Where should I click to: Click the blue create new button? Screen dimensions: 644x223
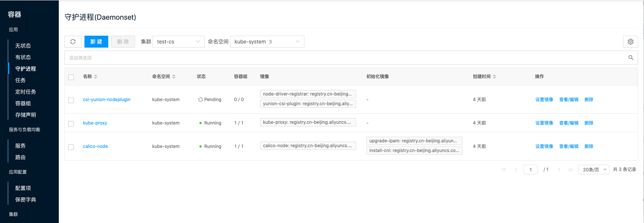[x=96, y=42]
